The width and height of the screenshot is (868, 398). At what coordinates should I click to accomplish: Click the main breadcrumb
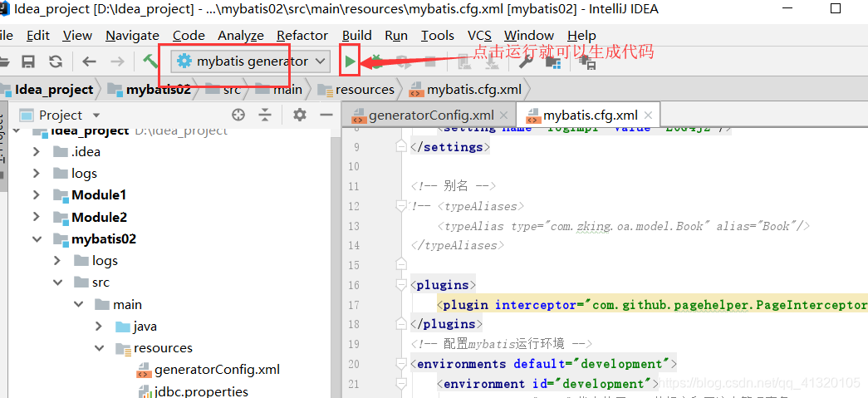coord(278,89)
